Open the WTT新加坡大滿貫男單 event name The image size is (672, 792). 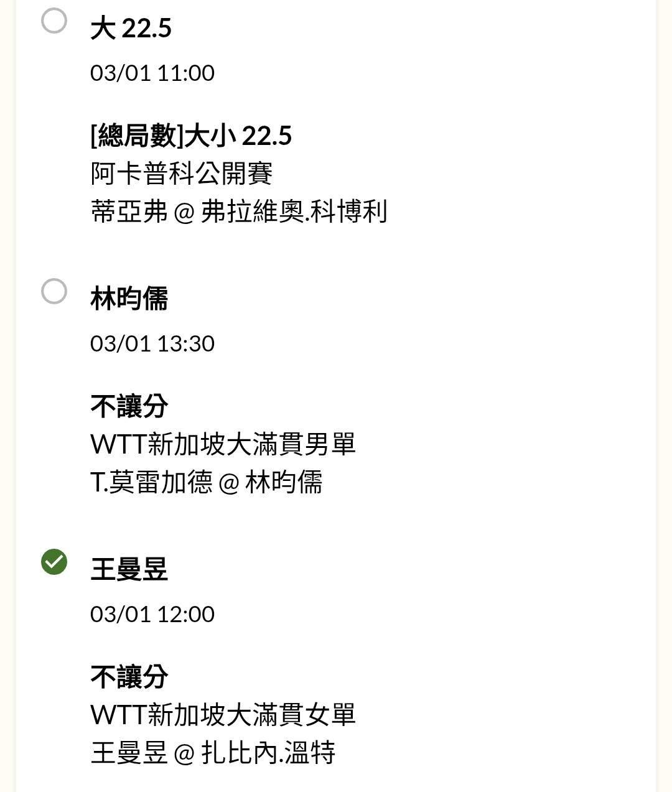(x=223, y=444)
